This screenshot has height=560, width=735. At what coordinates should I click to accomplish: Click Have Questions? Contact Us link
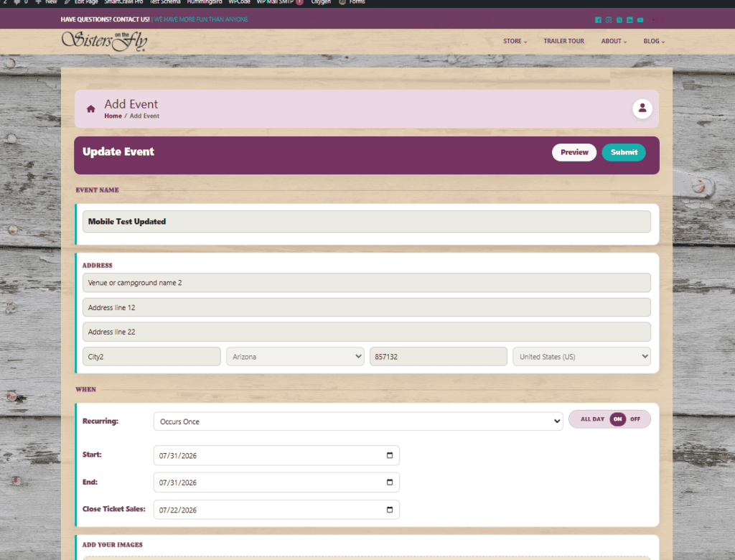(105, 19)
